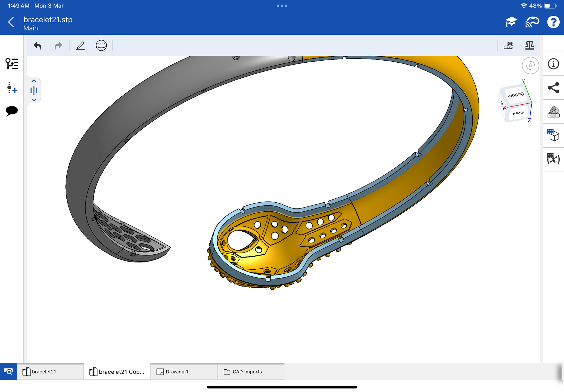Open the comments speech bubble
This screenshot has width=564, height=392.
point(12,111)
